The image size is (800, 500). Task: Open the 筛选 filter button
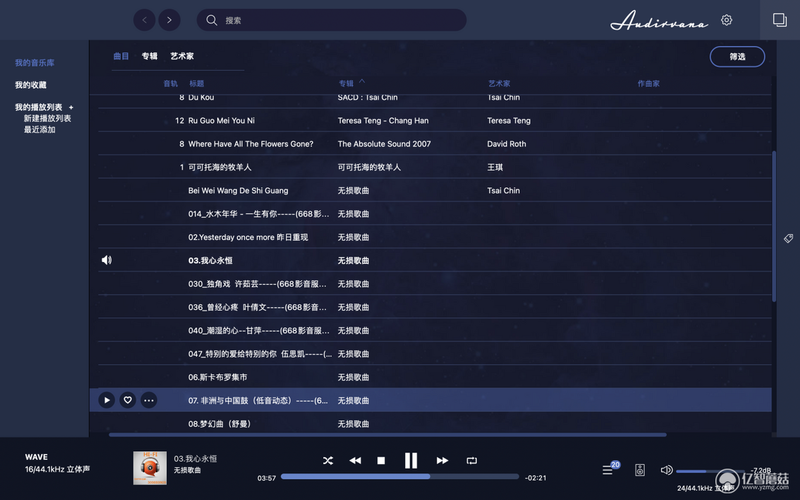pyautogui.click(x=737, y=57)
